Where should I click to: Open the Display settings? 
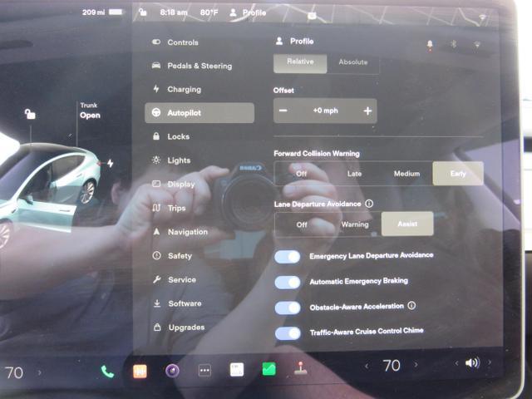tap(174, 185)
